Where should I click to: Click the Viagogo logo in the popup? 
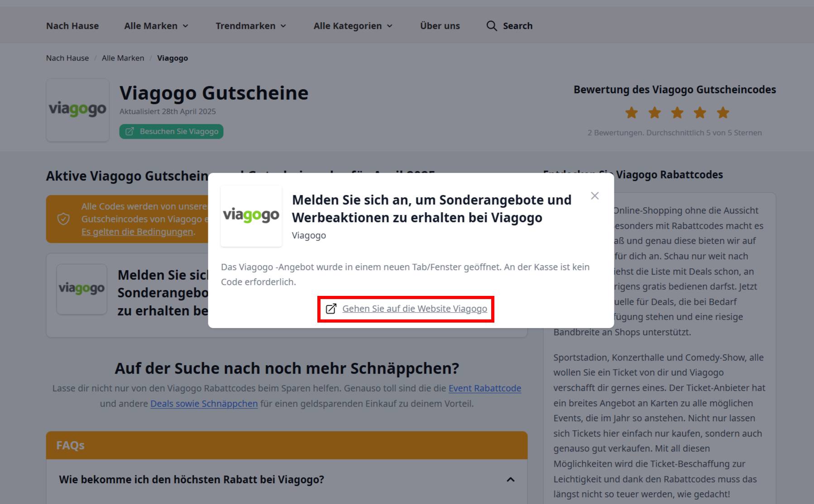[251, 216]
